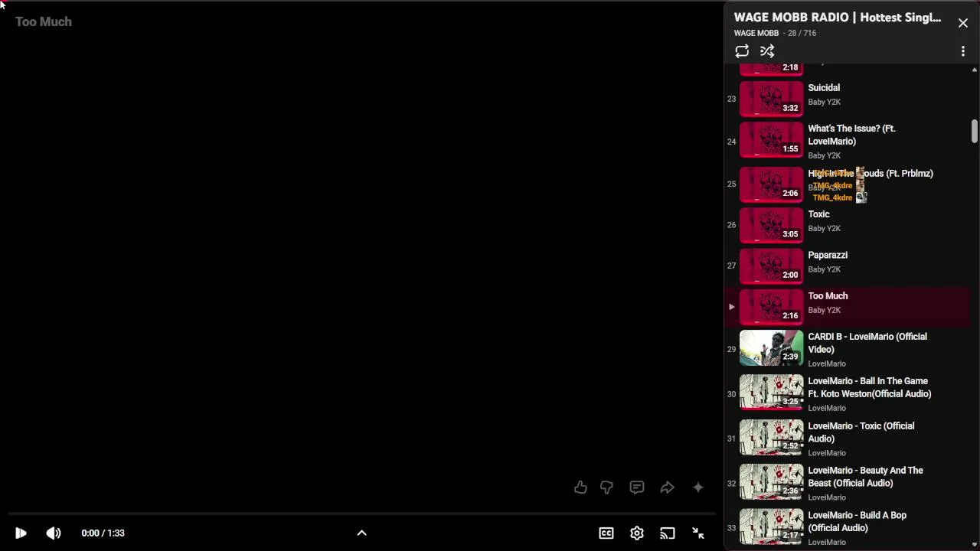Like the video with thumbs up
980x551 pixels.
(x=580, y=487)
